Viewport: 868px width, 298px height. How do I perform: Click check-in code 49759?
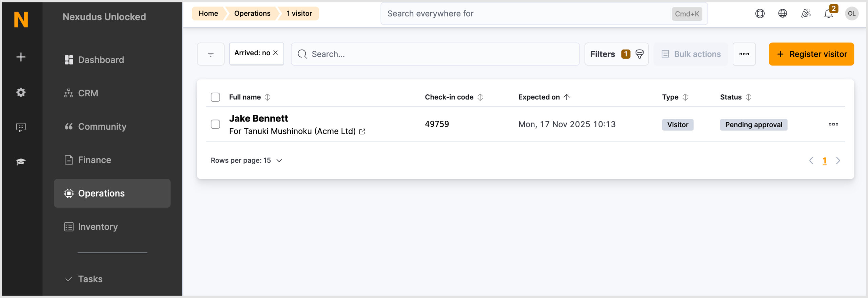437,124
